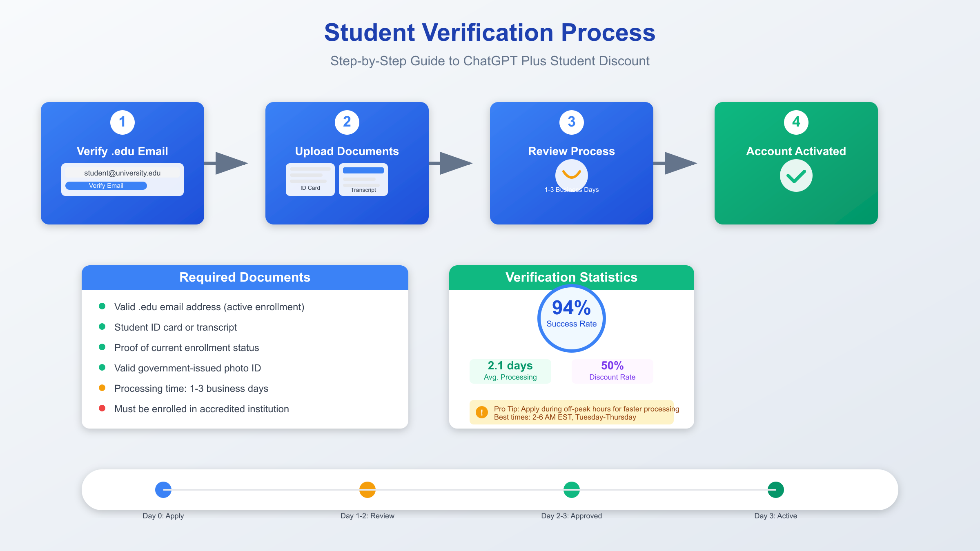Viewport: 980px width, 551px height.
Task: Click the ID Card document thumbnail
Action: (x=310, y=180)
